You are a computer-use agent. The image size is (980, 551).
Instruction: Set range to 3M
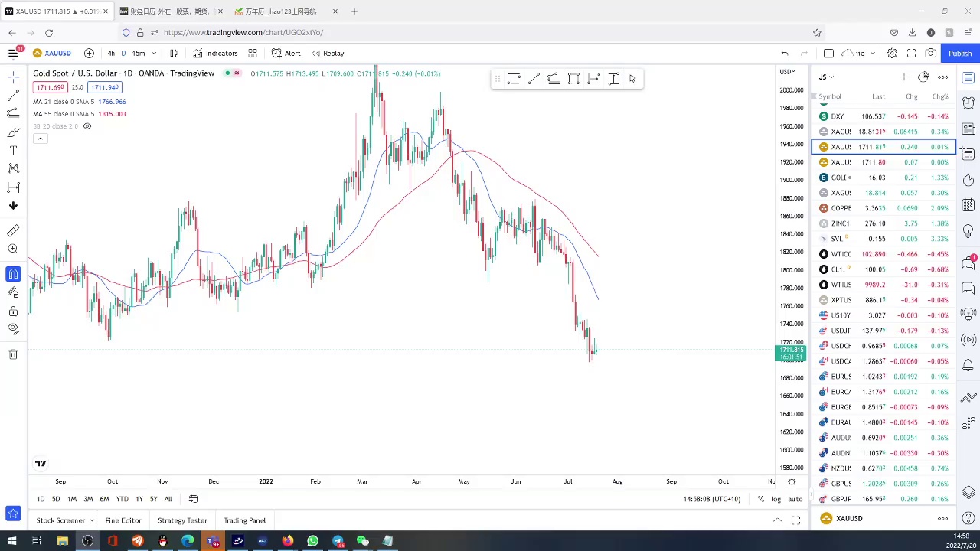(88, 499)
